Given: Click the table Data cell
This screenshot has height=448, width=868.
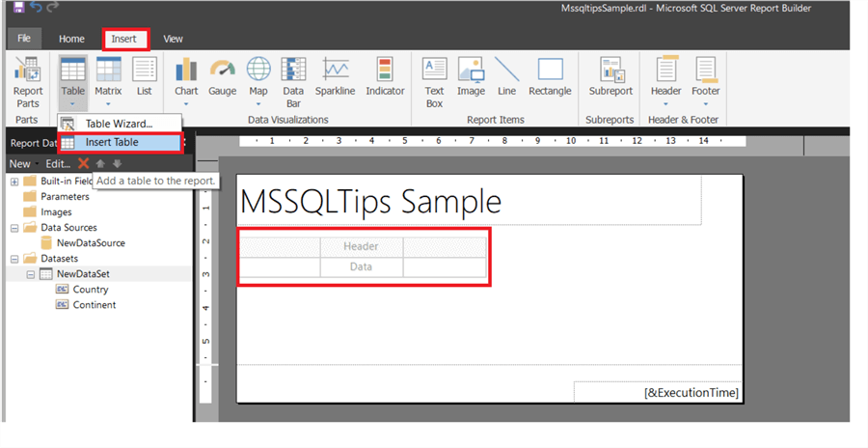Looking at the screenshot, I should click(x=362, y=267).
